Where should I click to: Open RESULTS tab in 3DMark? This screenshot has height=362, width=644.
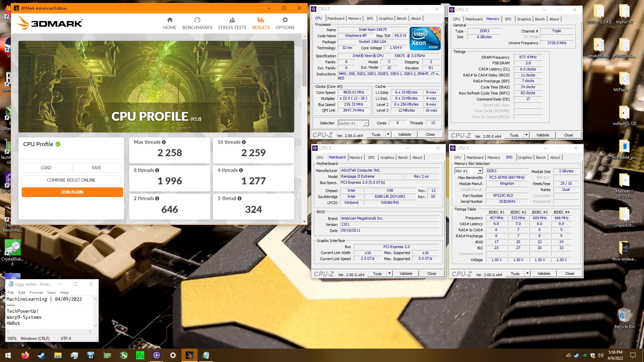[x=261, y=23]
